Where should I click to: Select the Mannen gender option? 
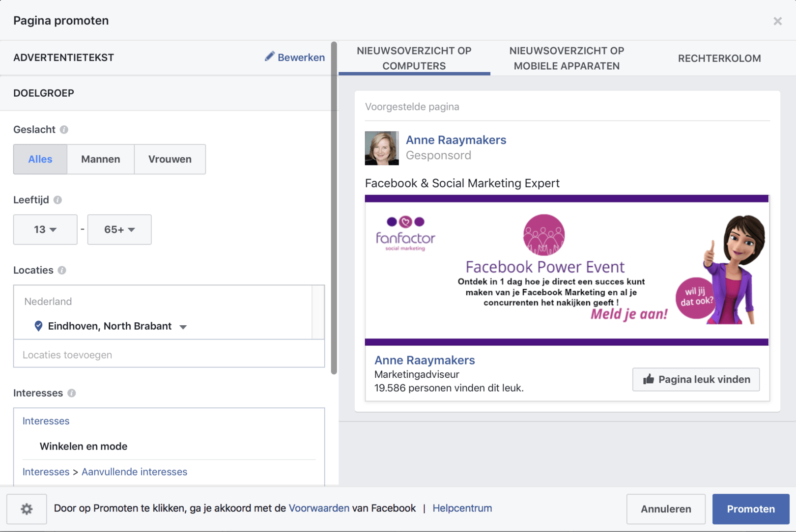(x=101, y=159)
